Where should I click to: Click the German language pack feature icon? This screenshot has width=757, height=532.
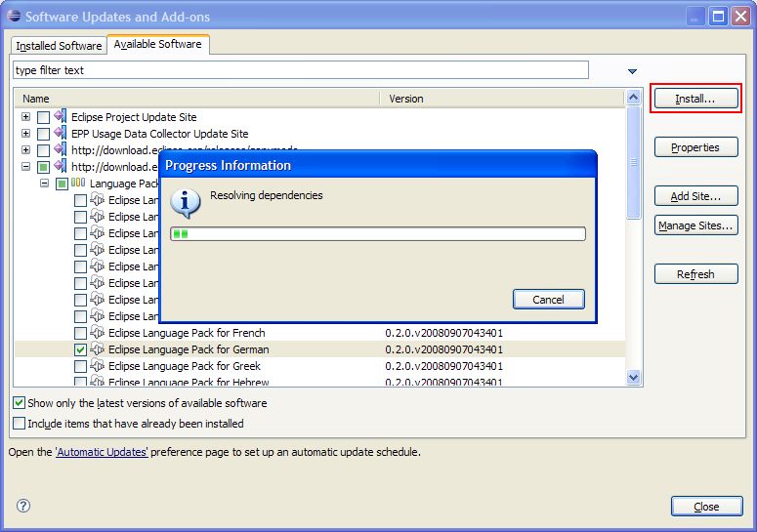click(x=98, y=348)
